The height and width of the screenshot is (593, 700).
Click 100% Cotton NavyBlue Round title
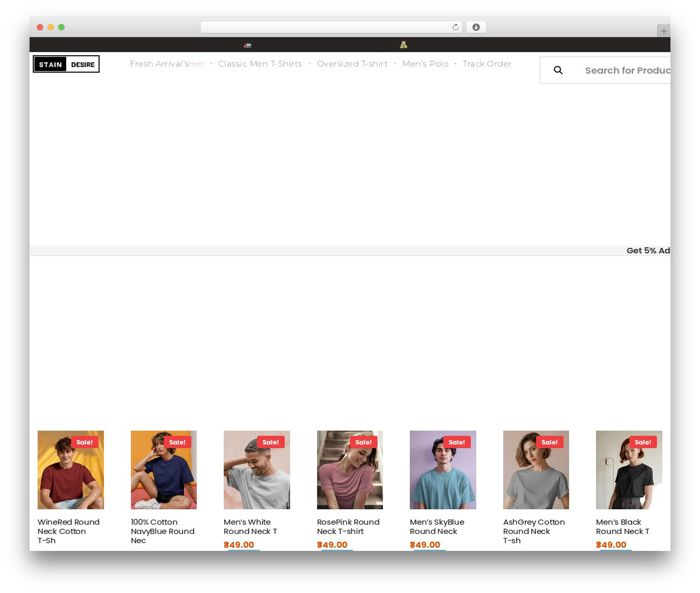point(162,531)
